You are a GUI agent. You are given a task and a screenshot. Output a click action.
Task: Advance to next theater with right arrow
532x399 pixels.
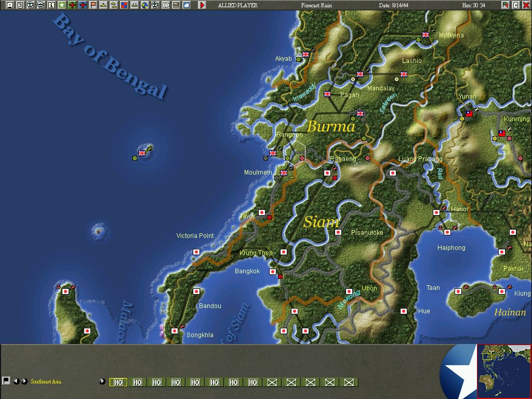24,381
